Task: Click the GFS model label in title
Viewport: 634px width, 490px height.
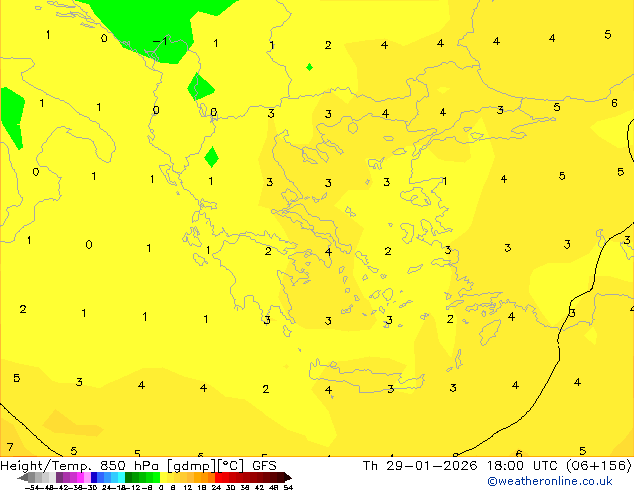Action: (264, 465)
